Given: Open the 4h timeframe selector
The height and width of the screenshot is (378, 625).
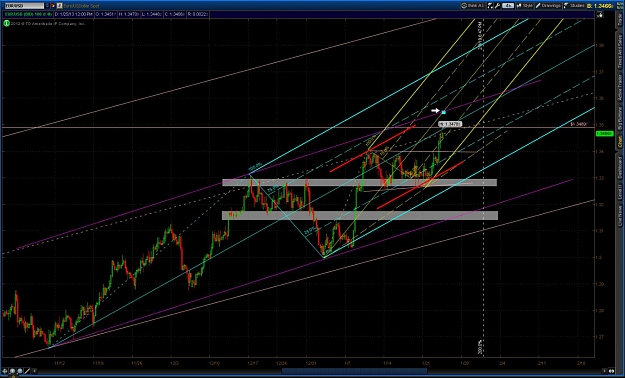Looking at the screenshot, I should [508, 6].
